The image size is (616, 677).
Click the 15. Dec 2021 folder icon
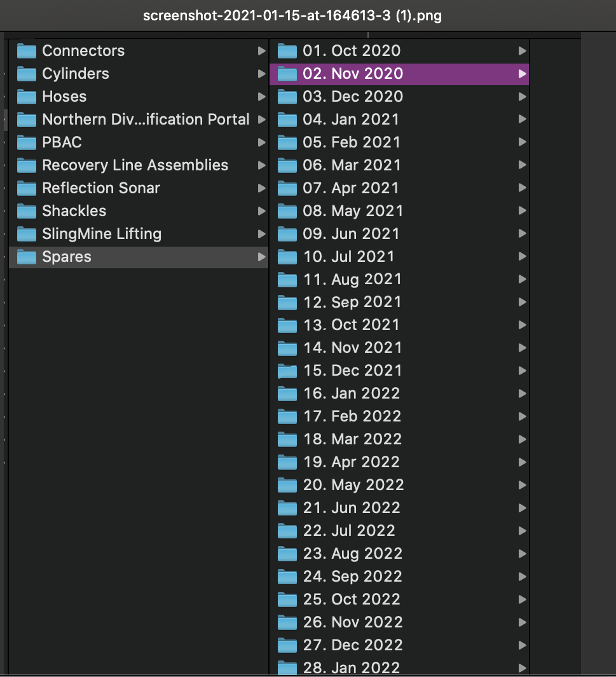pos(287,371)
